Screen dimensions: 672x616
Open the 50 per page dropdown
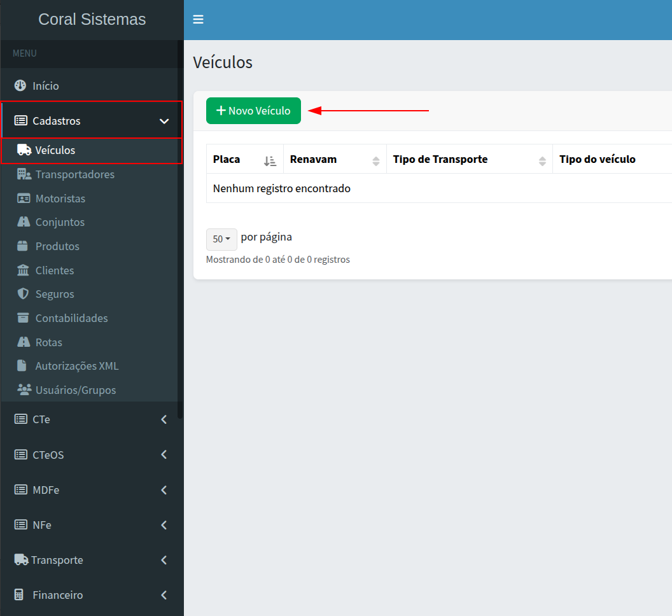point(221,239)
